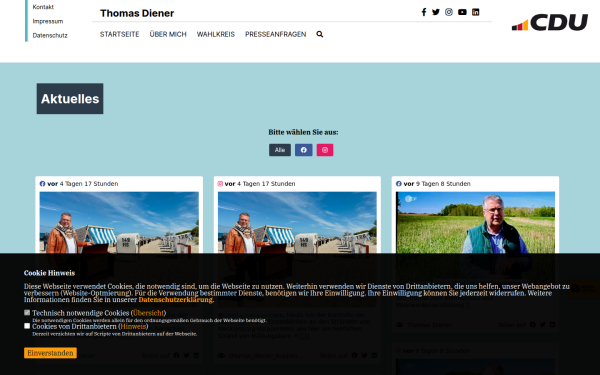Viewport: 600px width, 375px height.
Task: Go to STARTSEITE menu item
Action: [119, 34]
